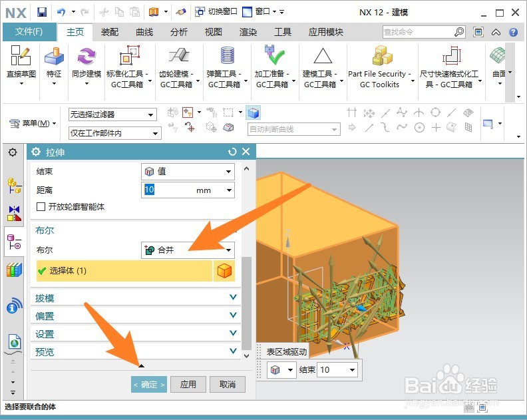Switch to the Assembly (装配) tab
The image size is (527, 420).
tap(110, 32)
